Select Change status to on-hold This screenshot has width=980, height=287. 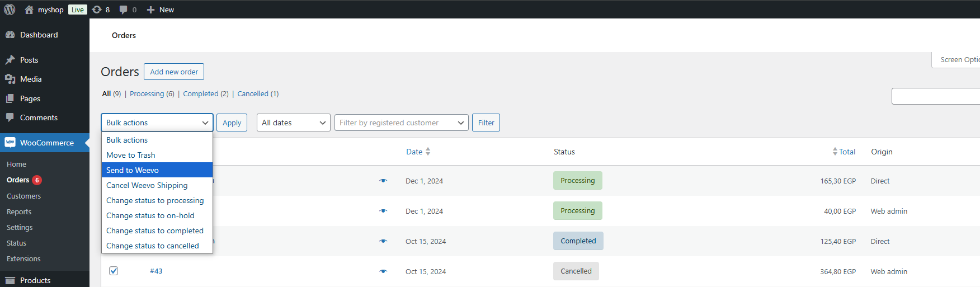click(x=157, y=215)
